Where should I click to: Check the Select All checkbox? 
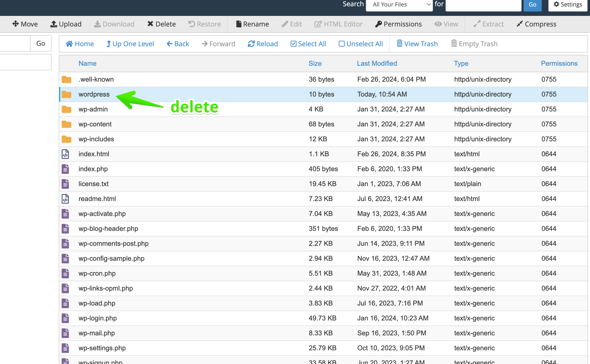coord(293,44)
